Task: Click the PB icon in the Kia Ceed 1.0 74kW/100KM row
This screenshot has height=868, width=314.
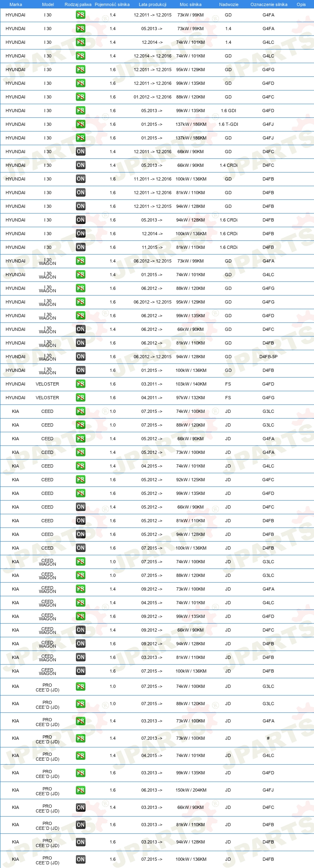Action: click(81, 411)
